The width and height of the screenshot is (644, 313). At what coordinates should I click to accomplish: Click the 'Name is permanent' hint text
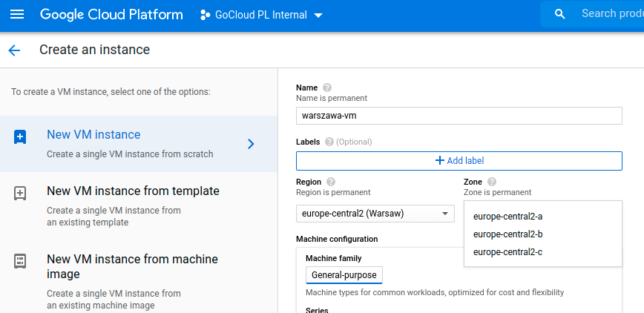point(332,98)
